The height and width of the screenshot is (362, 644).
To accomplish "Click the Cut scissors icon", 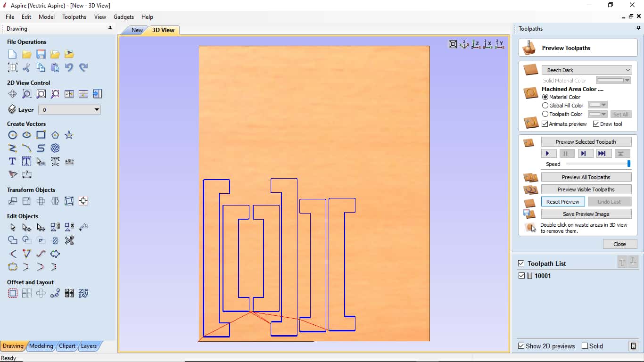I will [x=27, y=67].
